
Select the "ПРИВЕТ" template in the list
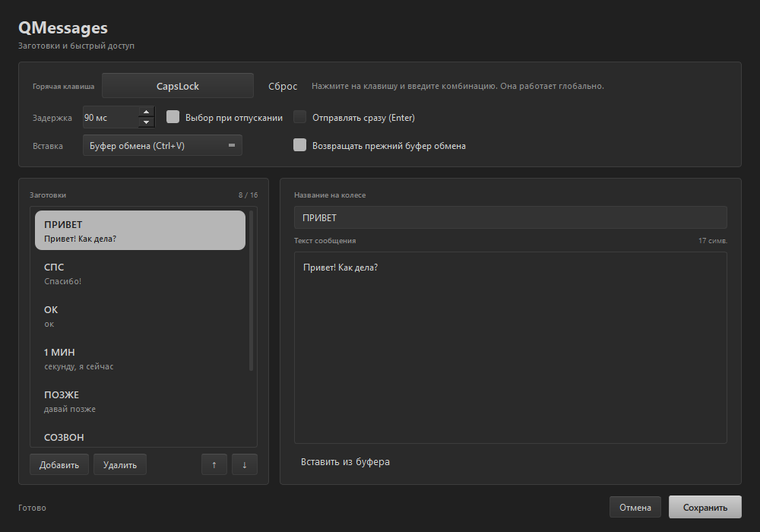[140, 230]
